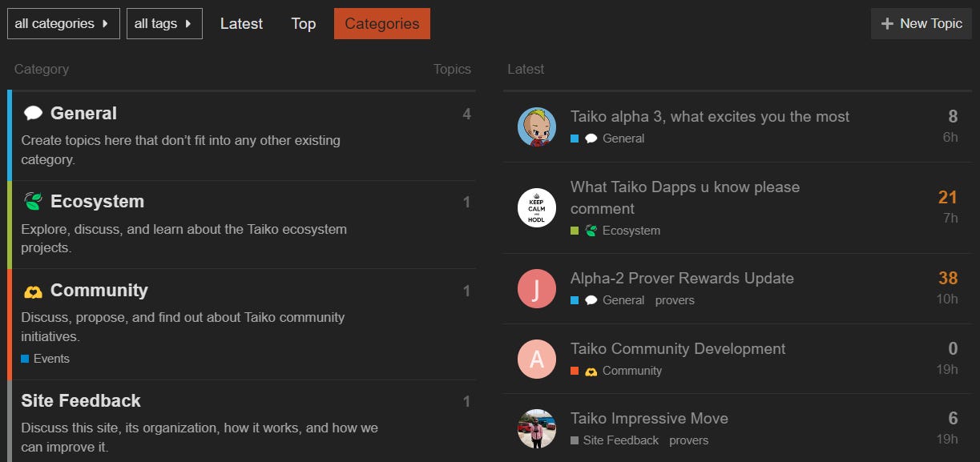Click reply count 6 on Taiko Impressive Move
This screenshot has width=980, height=462.
(953, 419)
